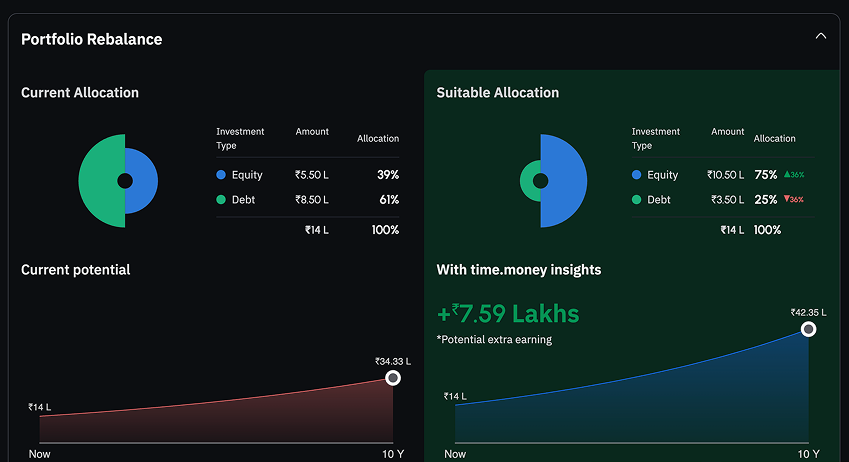Click the Suitable Allocation donut chart

pos(553,180)
